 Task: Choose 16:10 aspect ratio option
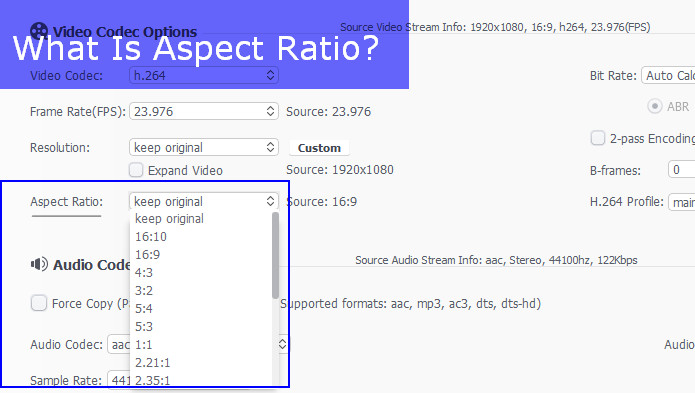(x=202, y=237)
